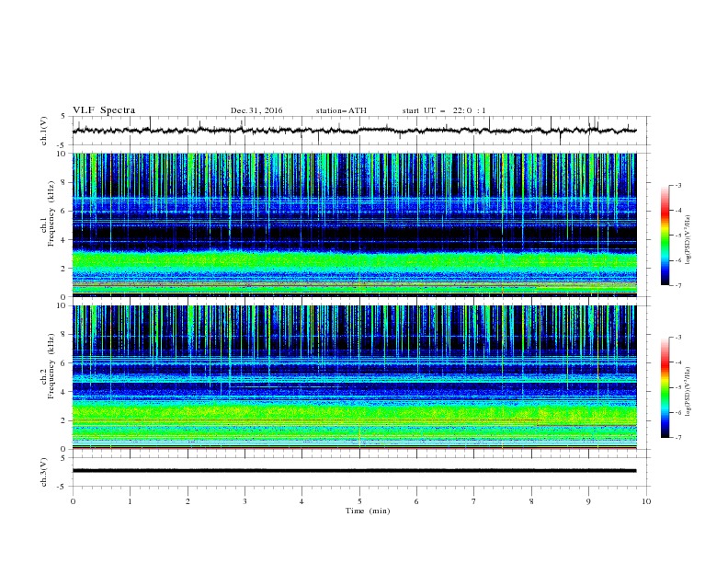This screenshot has width=728, height=563.
Task: Click the "Time (min)" axis label
Action: (x=368, y=511)
